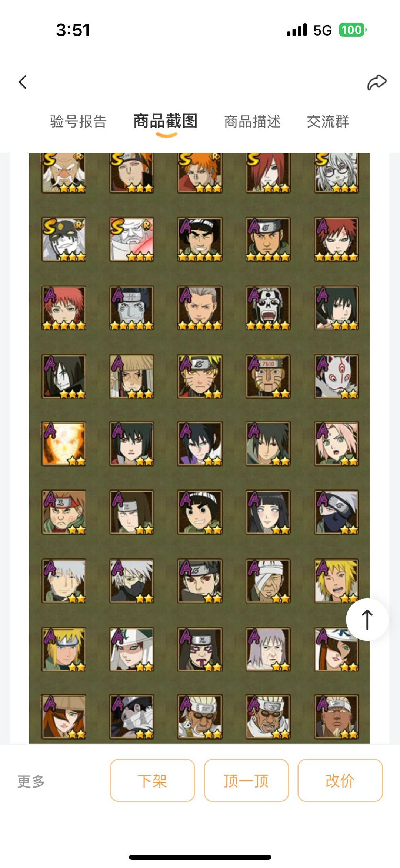Tap the back arrow icon
This screenshot has width=400, height=868.
pos(23,82)
